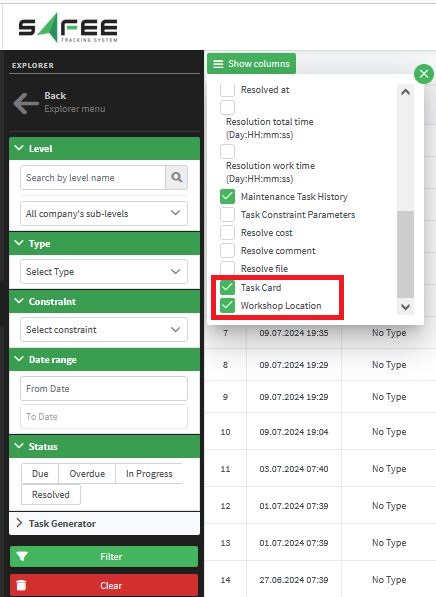Image resolution: width=436 pixels, height=597 pixels.
Task: Click the hamburger icon on Show columns
Action: (218, 64)
